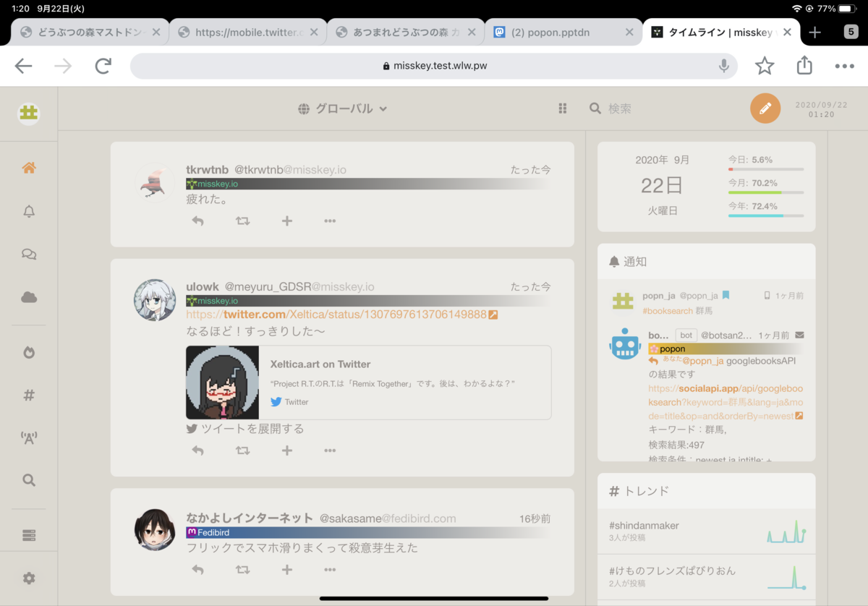The image size is (868, 606).
Task: Switch to popon.pptdn browser tab
Action: click(563, 32)
